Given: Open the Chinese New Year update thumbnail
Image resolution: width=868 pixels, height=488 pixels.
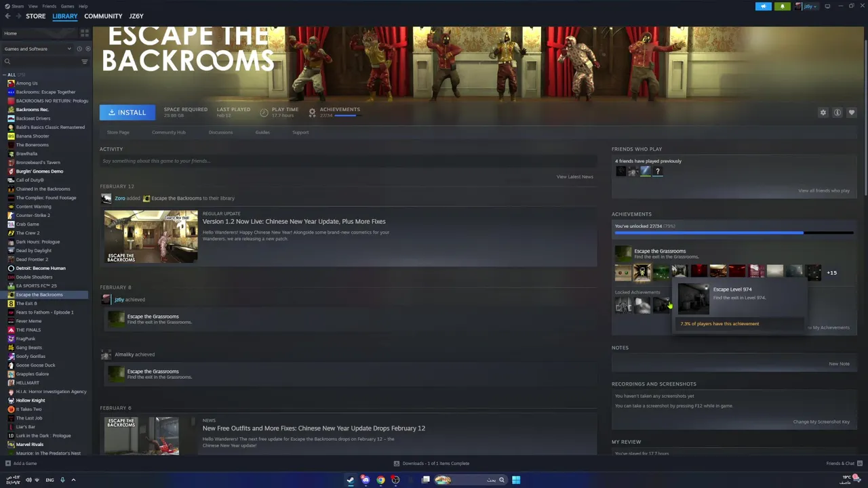Looking at the screenshot, I should [151, 237].
